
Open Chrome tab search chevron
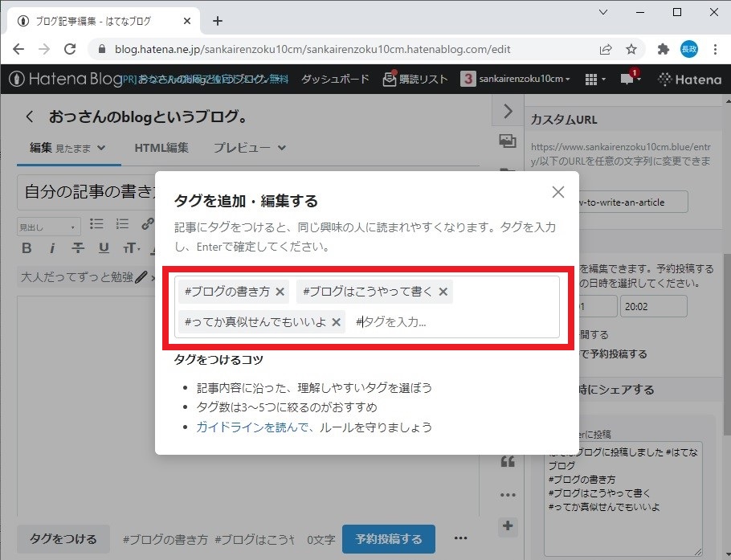tap(602, 13)
